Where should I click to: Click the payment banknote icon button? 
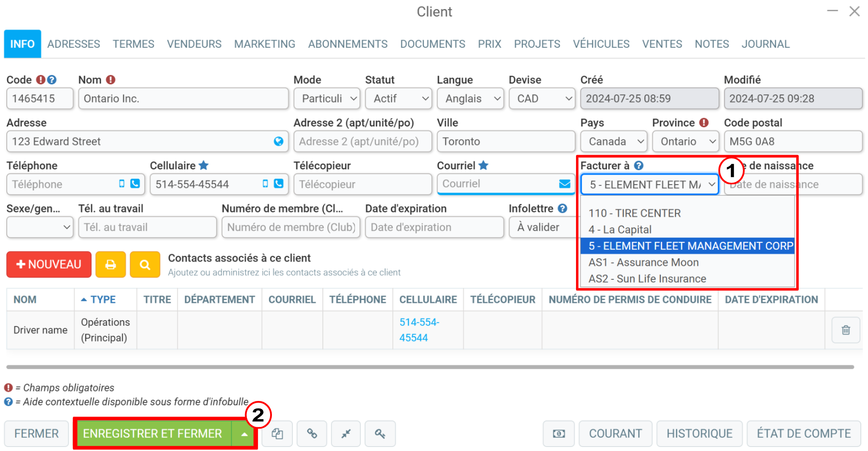559,434
